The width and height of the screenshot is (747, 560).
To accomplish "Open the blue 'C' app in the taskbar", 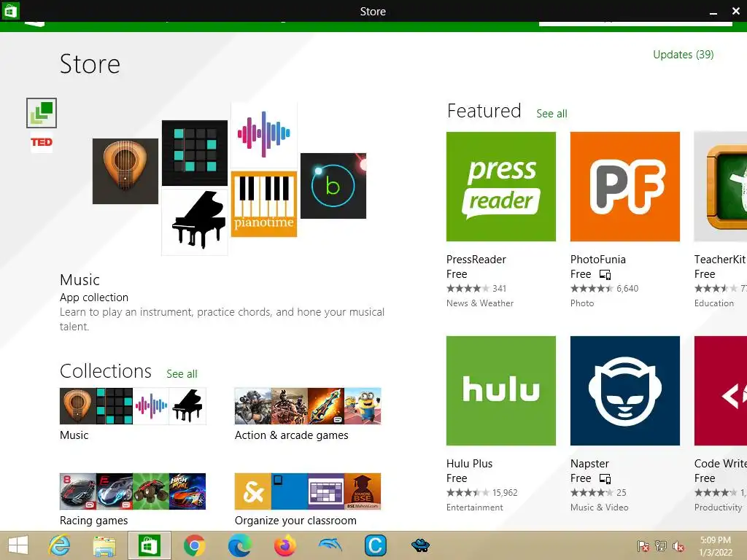I will pyautogui.click(x=376, y=545).
